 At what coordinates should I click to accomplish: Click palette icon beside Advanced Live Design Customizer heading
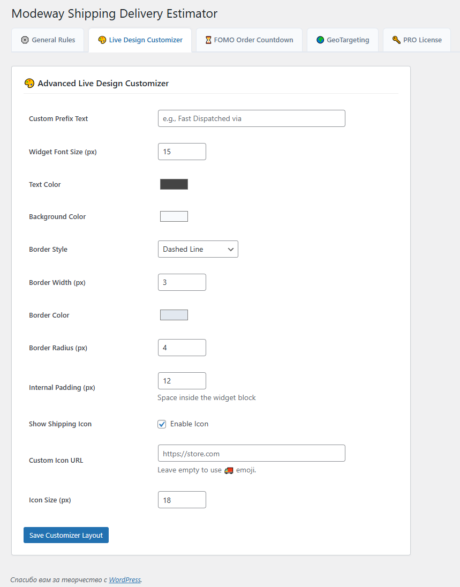(x=29, y=83)
